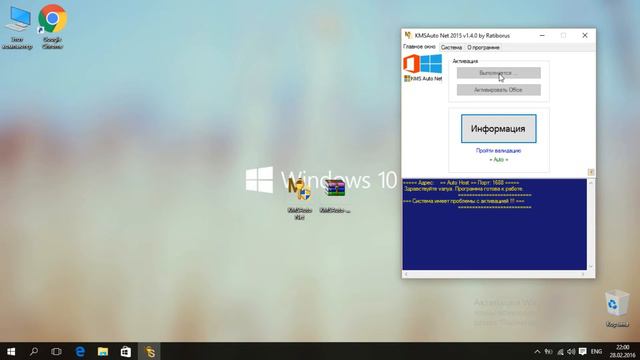Image resolution: width=640 pixels, height=360 pixels.
Task: Open the taskbar clock and date
Action: 623,351
